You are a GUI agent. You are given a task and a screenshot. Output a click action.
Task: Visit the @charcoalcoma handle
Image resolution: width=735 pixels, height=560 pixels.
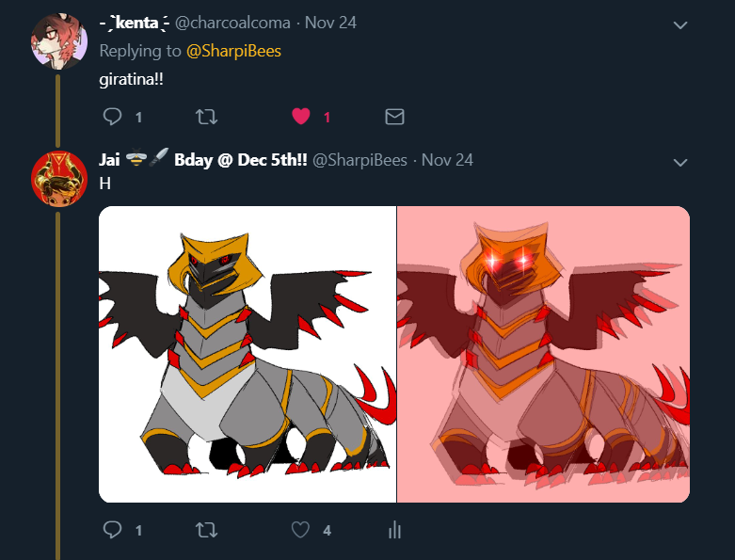[x=232, y=23]
